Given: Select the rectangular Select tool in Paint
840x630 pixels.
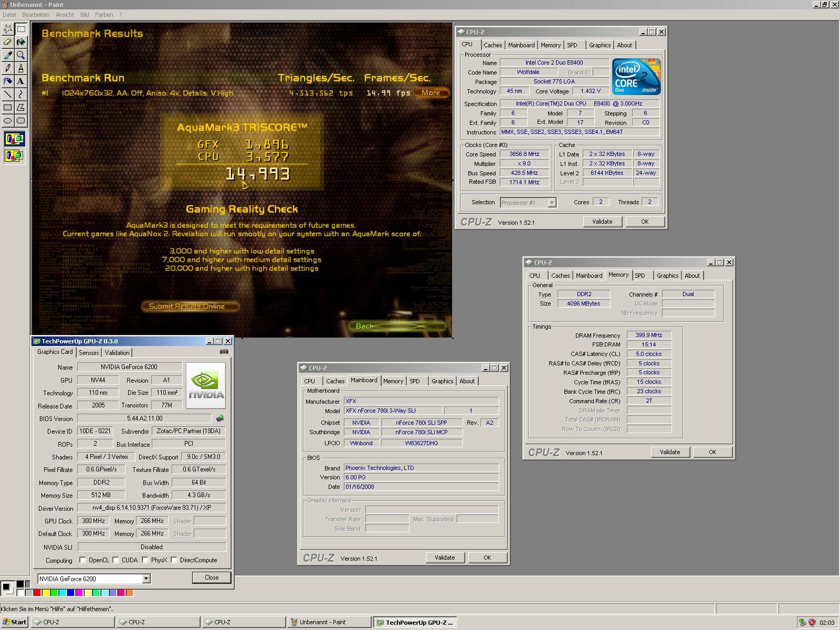Looking at the screenshot, I should pyautogui.click(x=21, y=29).
